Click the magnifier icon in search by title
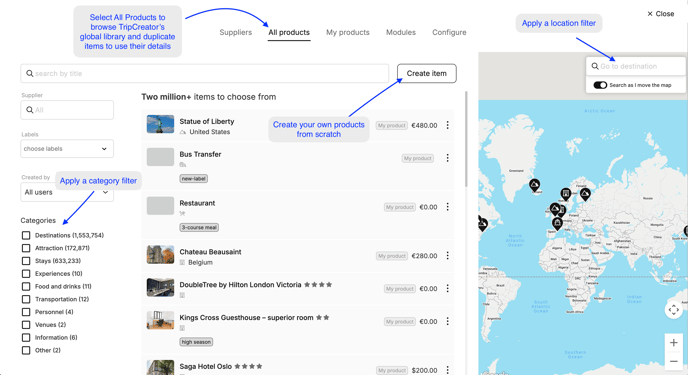The width and height of the screenshot is (688, 375). [29, 73]
